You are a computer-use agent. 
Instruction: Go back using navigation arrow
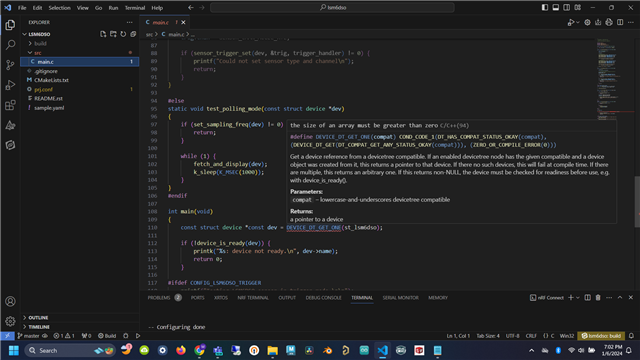(191, 7)
